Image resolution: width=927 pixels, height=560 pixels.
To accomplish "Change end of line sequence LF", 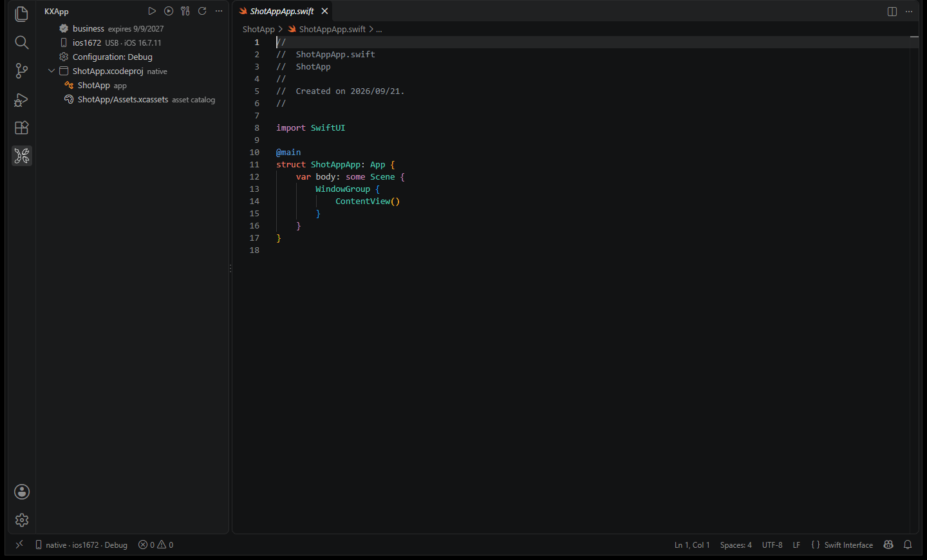I will tap(796, 545).
